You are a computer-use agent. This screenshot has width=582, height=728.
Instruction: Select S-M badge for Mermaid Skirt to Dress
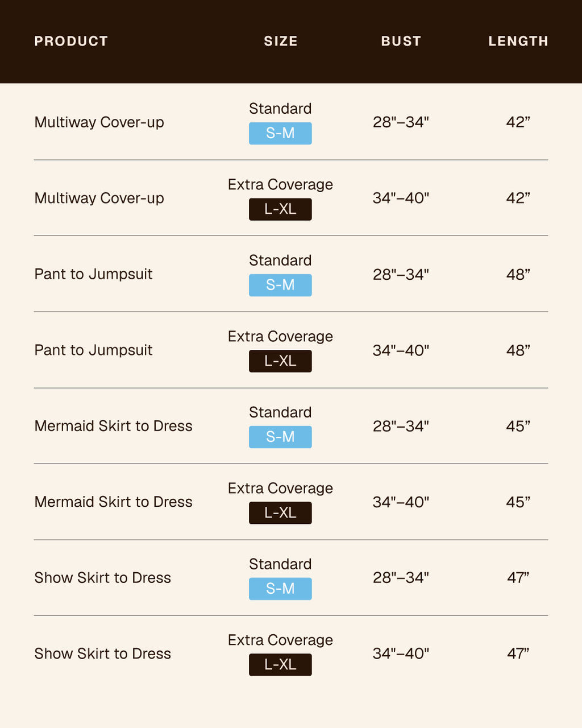(x=280, y=437)
